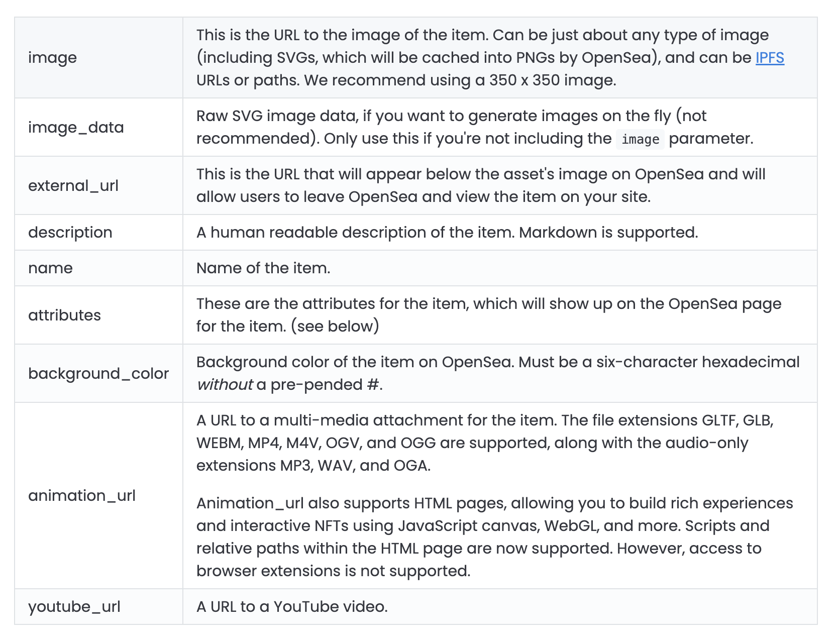Click the 'image' field name cell
This screenshot has width=839, height=644.
[x=52, y=58]
